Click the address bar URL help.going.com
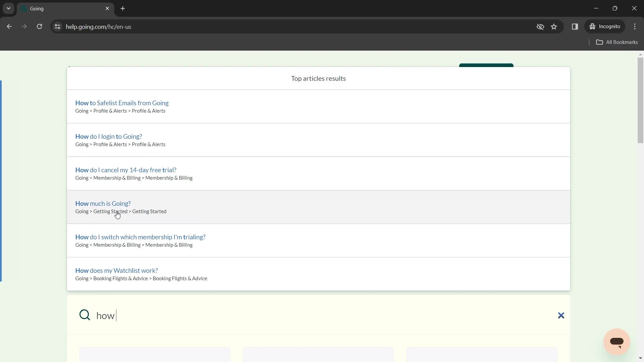644x362 pixels. (x=98, y=27)
